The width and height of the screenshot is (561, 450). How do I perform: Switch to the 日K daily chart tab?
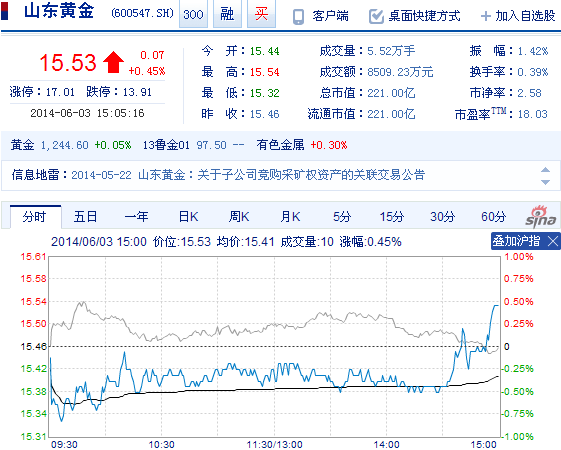click(x=188, y=217)
